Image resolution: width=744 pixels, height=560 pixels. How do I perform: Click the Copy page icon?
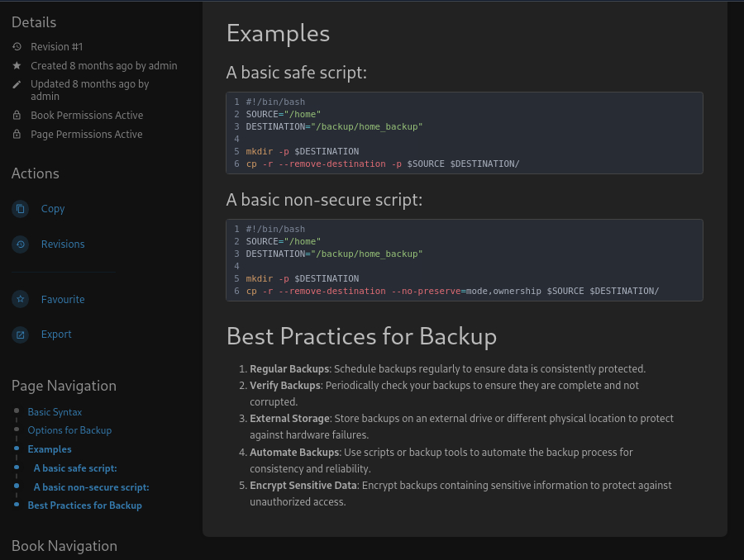tap(21, 209)
